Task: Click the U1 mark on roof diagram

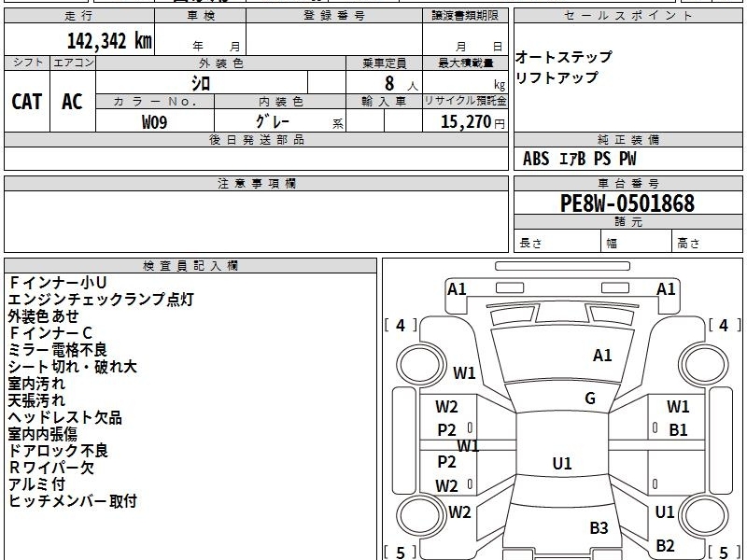Action: 562,463
